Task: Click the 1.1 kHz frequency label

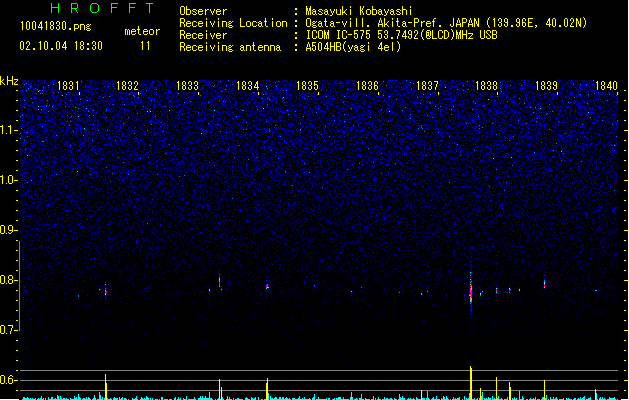Action: pyautogui.click(x=8, y=130)
